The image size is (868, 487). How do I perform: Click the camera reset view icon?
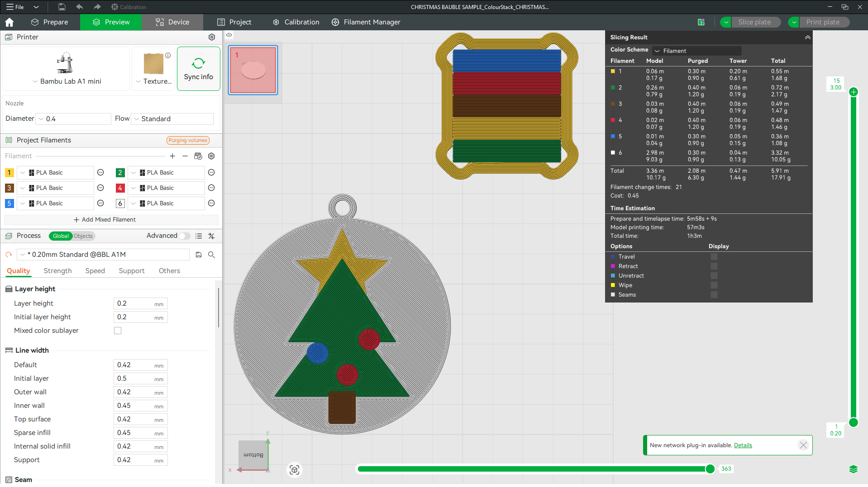pyautogui.click(x=295, y=470)
